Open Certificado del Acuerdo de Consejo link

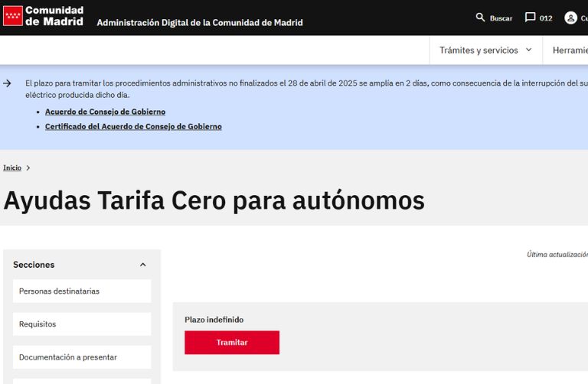(x=133, y=127)
